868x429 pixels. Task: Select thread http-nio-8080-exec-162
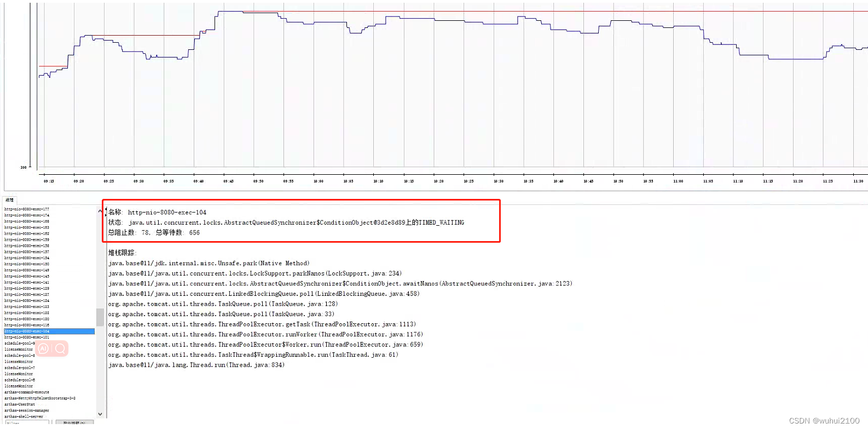[x=27, y=233]
